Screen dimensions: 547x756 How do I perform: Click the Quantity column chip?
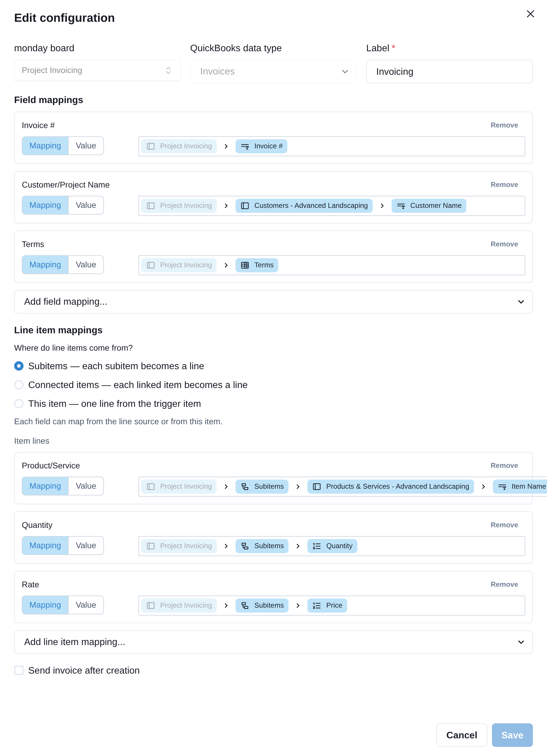332,546
